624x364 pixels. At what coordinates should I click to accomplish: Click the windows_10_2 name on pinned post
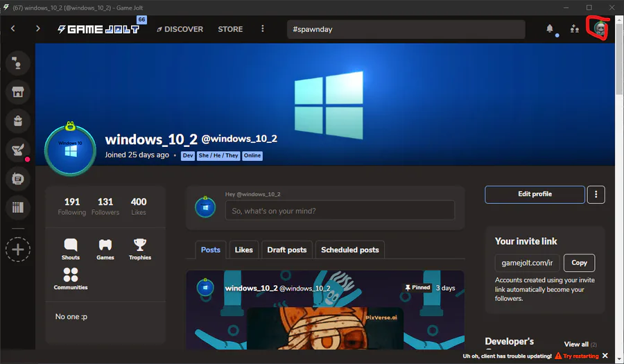251,288
